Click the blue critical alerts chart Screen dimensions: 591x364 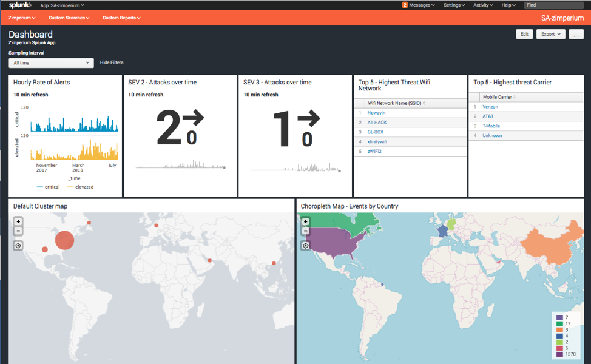coord(74,124)
